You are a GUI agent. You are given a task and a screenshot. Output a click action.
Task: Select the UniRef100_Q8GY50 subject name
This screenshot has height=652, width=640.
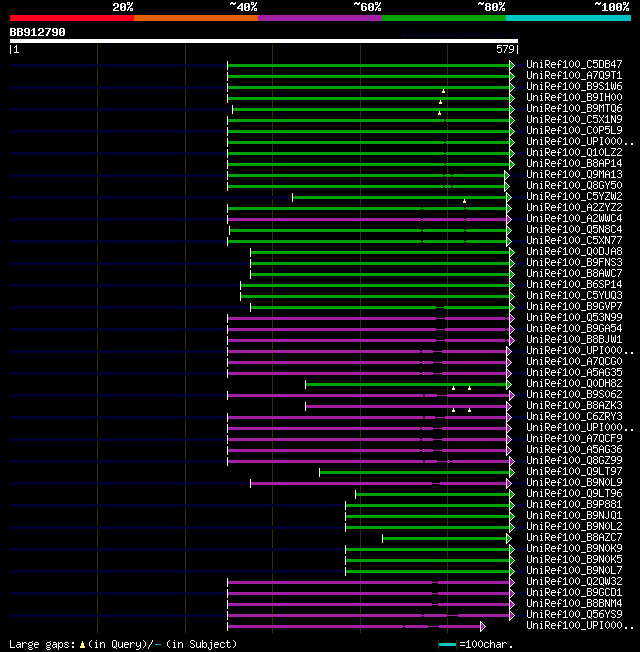[574, 185]
